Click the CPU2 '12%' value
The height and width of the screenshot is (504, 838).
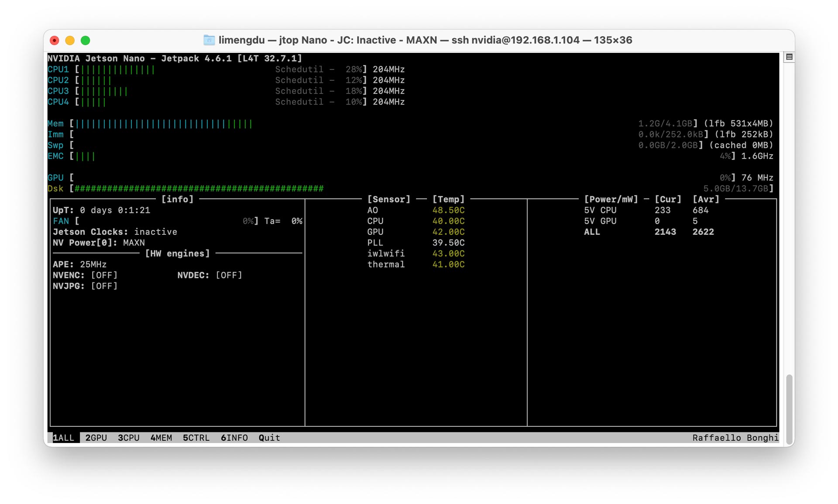coord(354,80)
